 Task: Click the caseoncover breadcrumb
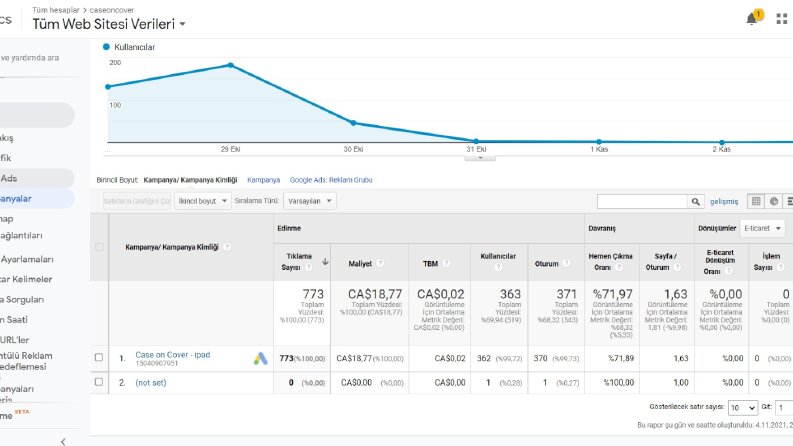112,10
